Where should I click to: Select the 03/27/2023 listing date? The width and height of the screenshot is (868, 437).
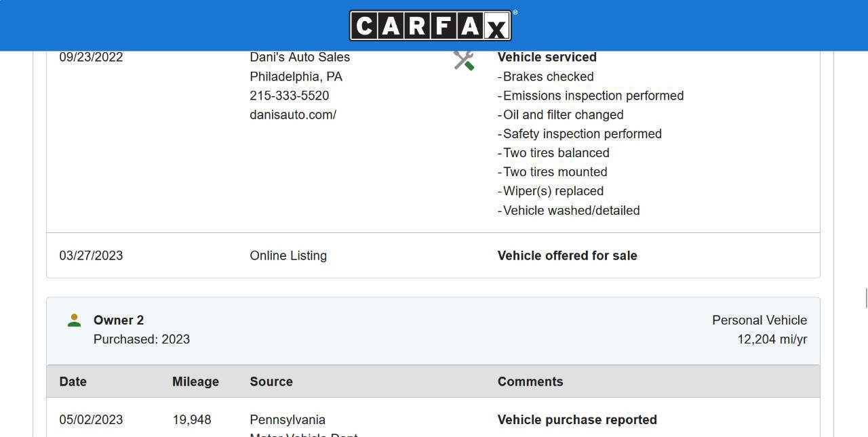click(x=91, y=255)
